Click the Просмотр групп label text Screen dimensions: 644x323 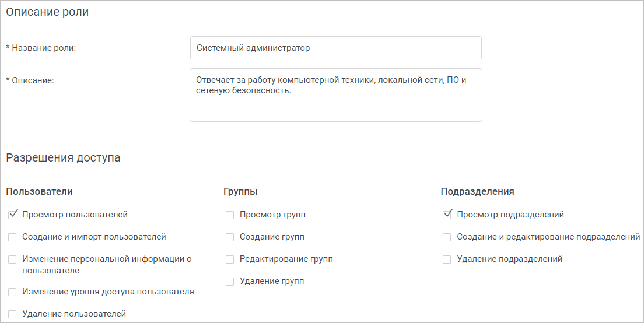[273, 215]
